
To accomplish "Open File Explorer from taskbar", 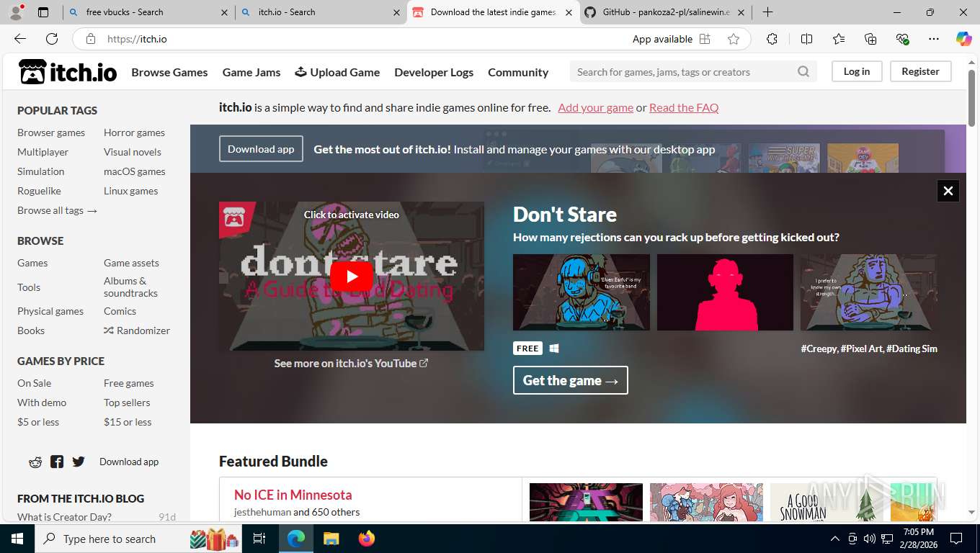I will point(331,539).
